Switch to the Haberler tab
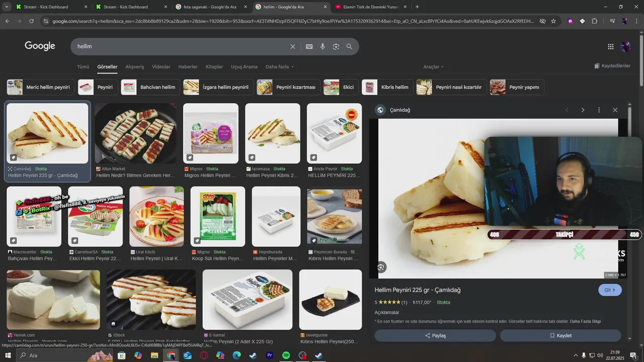 click(188, 66)
